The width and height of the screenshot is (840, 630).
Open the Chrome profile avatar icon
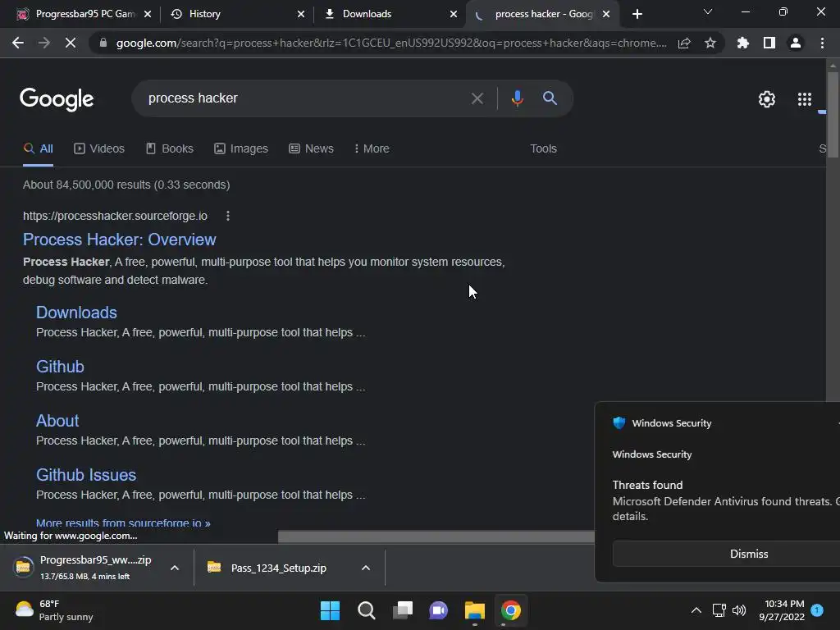coord(795,43)
